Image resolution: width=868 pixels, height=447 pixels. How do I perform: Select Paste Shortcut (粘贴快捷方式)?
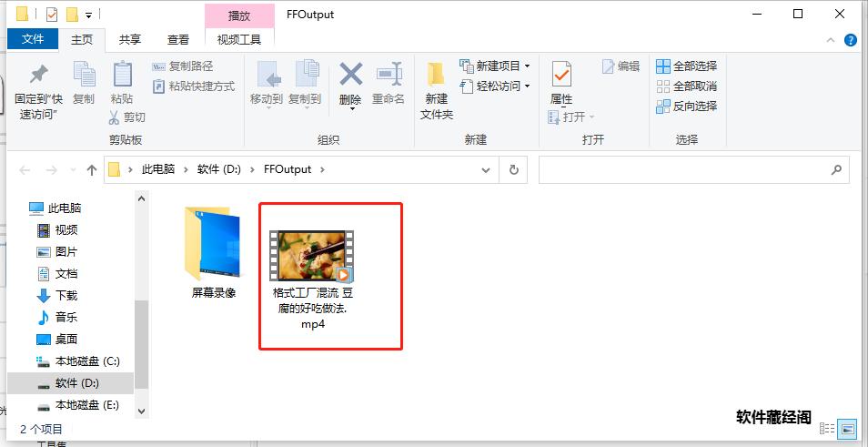pos(194,86)
